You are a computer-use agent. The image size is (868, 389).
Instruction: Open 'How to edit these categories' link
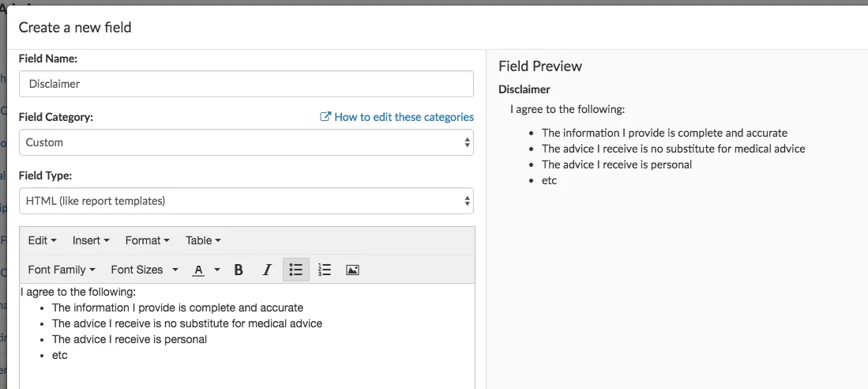point(404,117)
